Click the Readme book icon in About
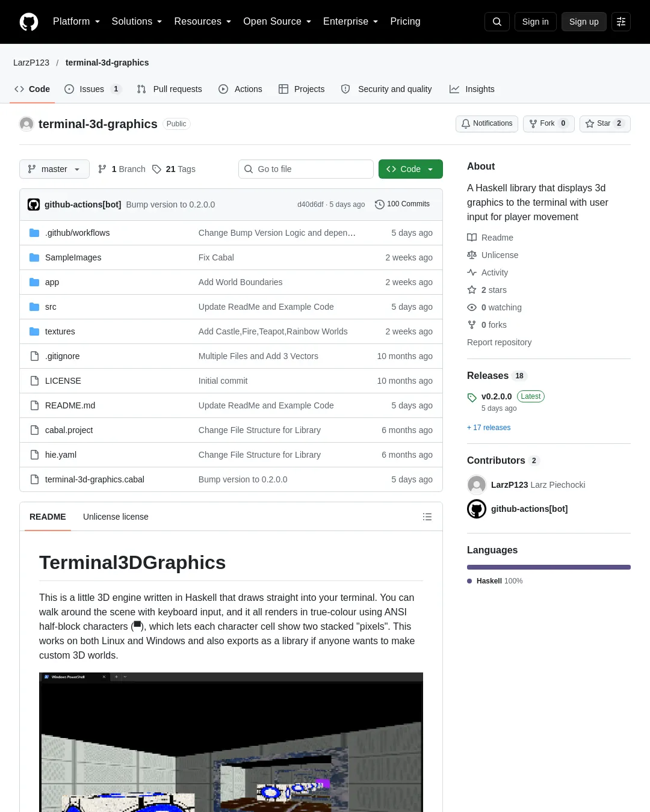 pos(472,238)
